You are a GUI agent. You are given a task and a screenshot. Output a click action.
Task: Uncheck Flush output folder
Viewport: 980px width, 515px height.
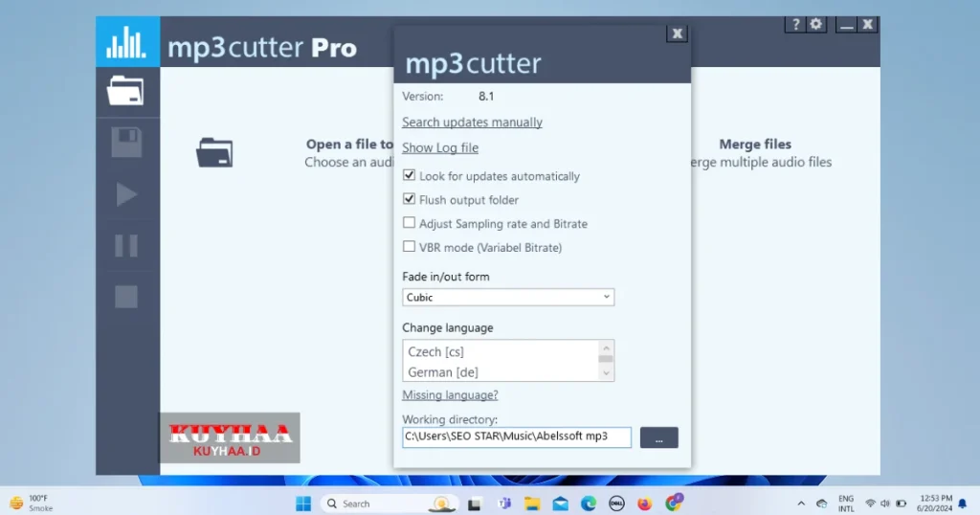(409, 199)
